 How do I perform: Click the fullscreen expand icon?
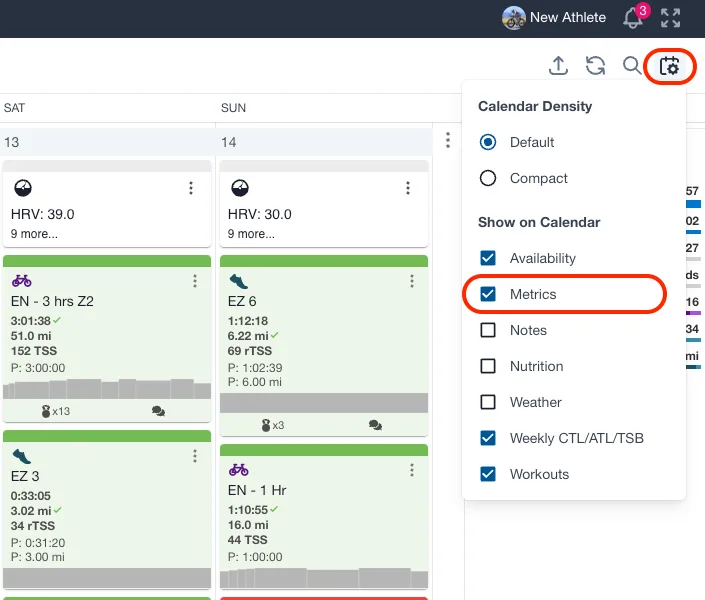pyautogui.click(x=671, y=18)
